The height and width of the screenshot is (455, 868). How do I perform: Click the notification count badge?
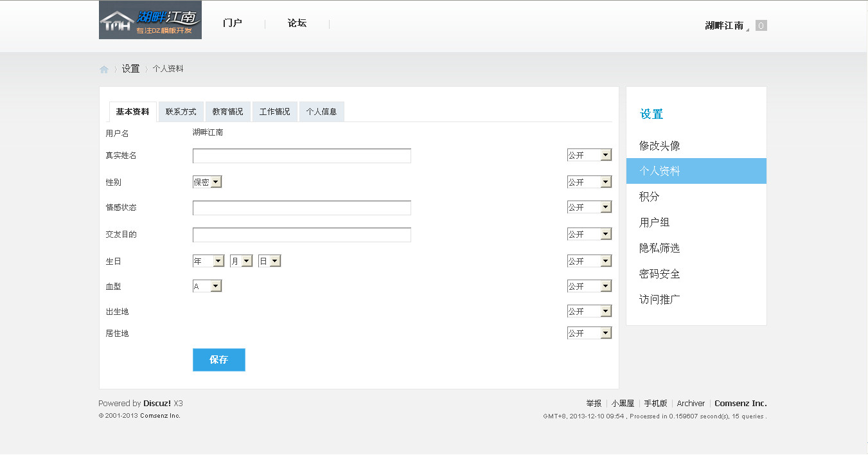761,26
